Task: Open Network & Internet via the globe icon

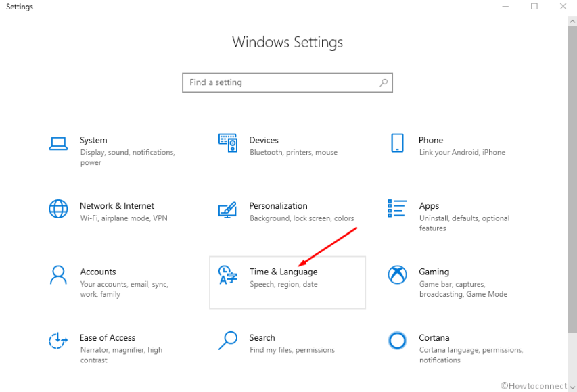Action: pos(58,209)
